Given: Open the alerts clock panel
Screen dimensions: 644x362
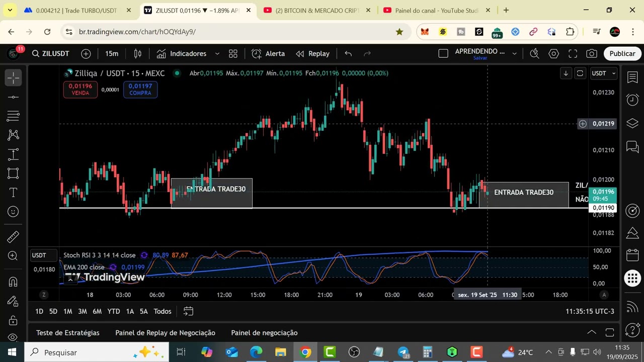Looking at the screenshot, I should pyautogui.click(x=632, y=100).
